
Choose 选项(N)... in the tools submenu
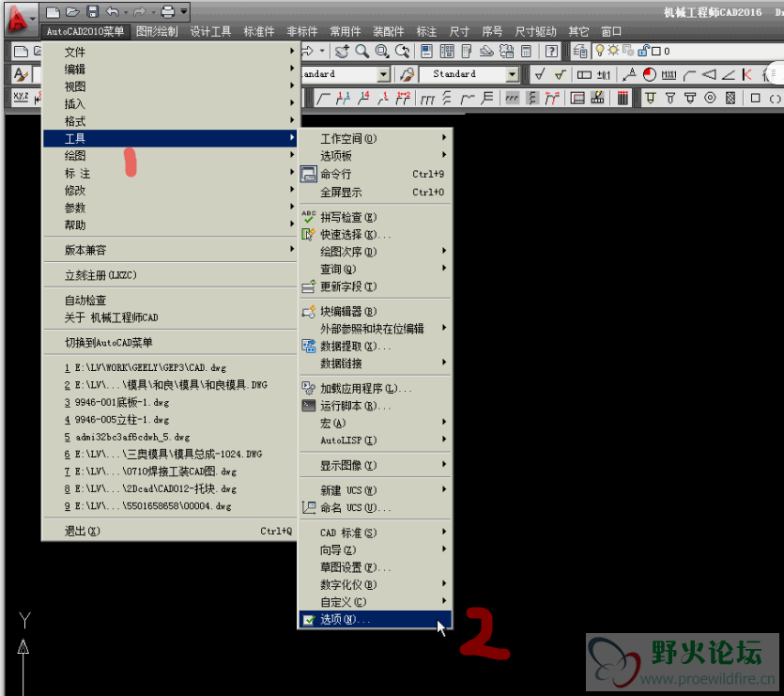pos(375,619)
